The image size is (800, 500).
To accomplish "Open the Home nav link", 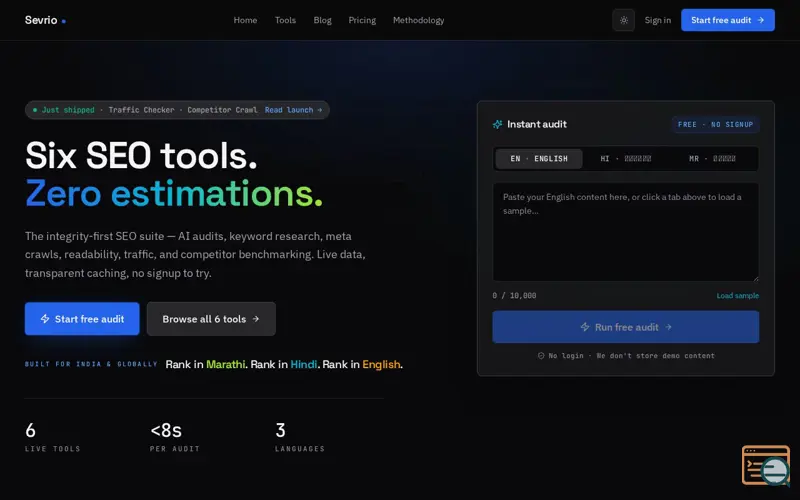I will coord(245,20).
